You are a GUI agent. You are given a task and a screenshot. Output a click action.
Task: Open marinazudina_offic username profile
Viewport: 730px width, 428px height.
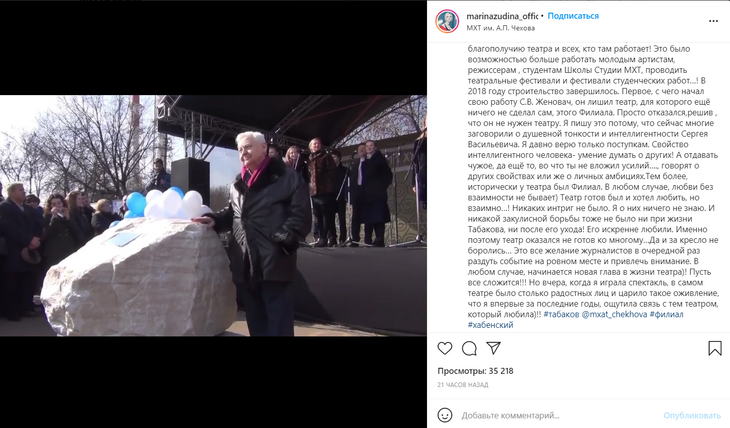coord(502,16)
